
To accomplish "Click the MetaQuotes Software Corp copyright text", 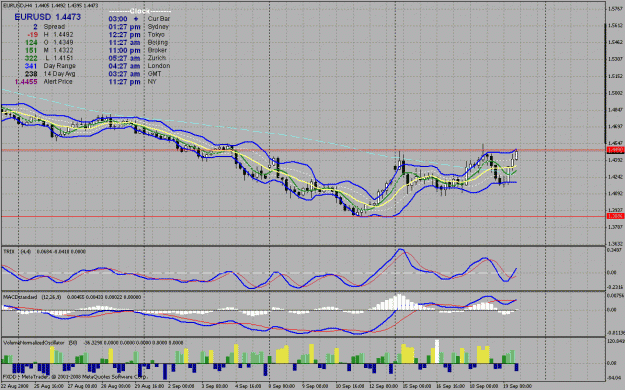I will [x=75, y=376].
